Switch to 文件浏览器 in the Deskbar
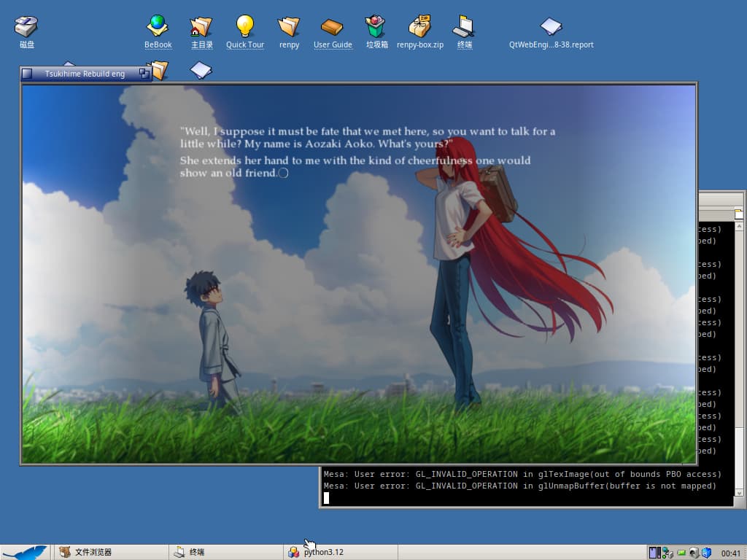Image resolution: width=747 pixels, height=560 pixels. (111, 553)
